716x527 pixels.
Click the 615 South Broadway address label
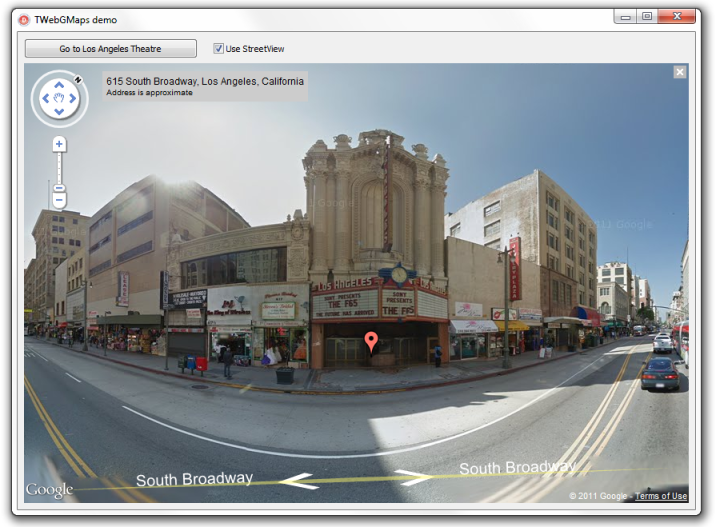(x=205, y=81)
